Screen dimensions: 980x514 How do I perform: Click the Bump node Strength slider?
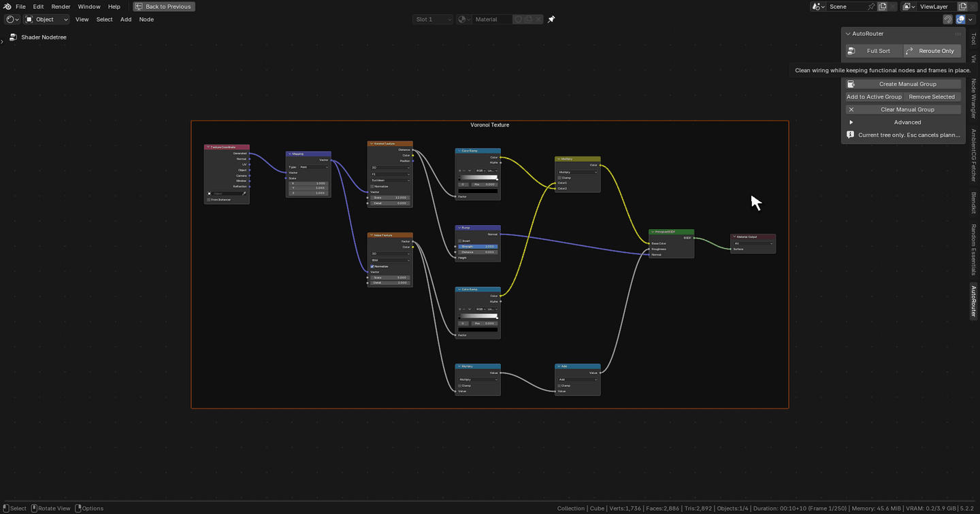(478, 246)
